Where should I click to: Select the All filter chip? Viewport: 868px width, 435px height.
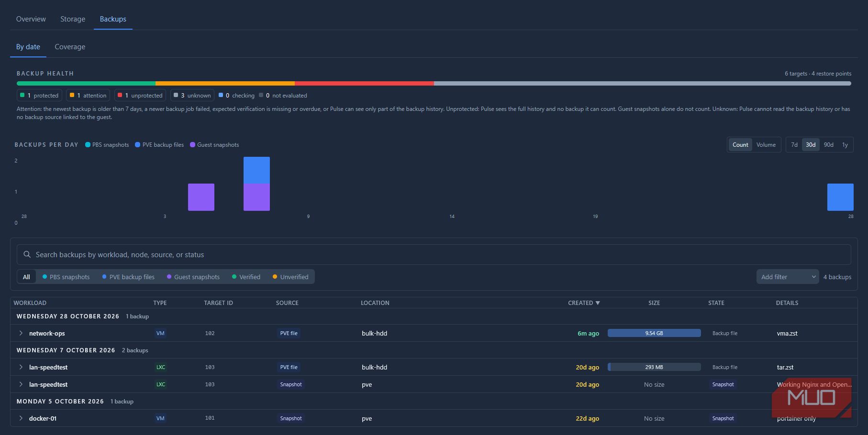(x=26, y=277)
